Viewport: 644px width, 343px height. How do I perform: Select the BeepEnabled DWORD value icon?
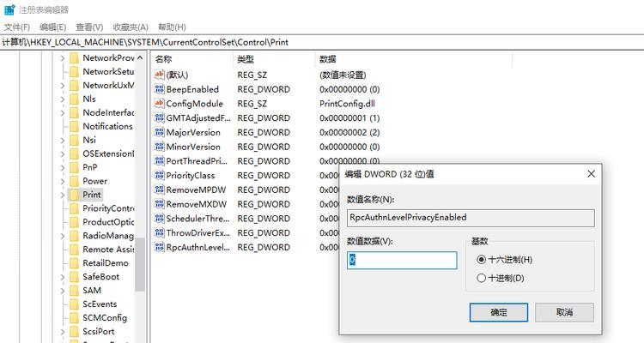coord(160,89)
